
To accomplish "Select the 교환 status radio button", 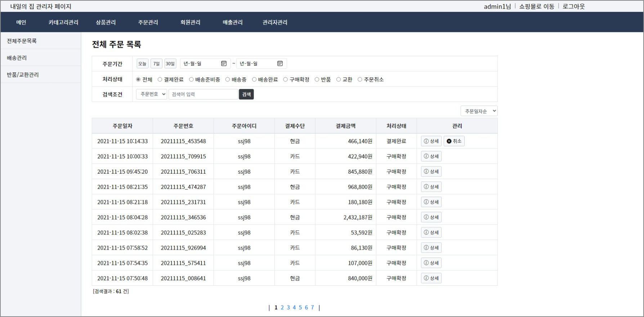I will tap(339, 80).
